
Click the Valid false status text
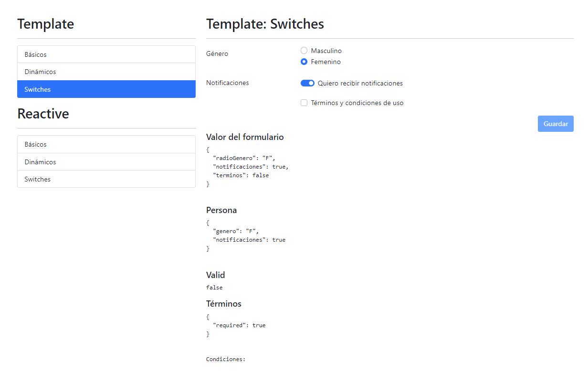click(x=214, y=287)
